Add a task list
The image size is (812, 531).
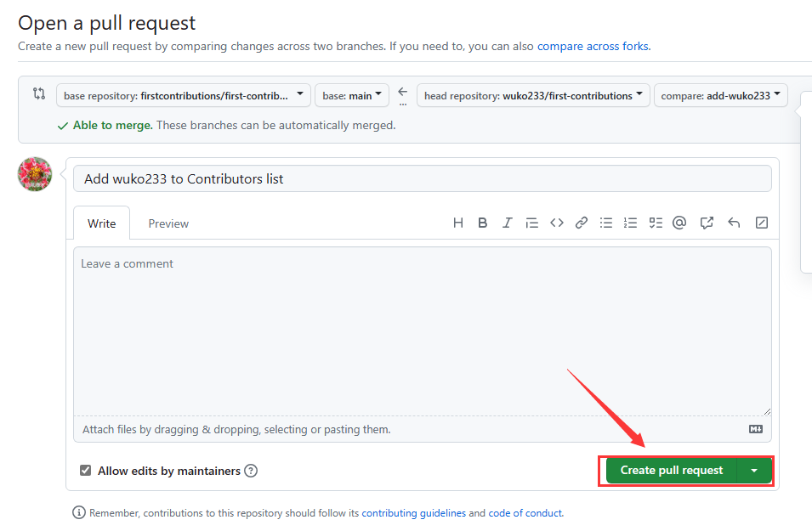(656, 223)
